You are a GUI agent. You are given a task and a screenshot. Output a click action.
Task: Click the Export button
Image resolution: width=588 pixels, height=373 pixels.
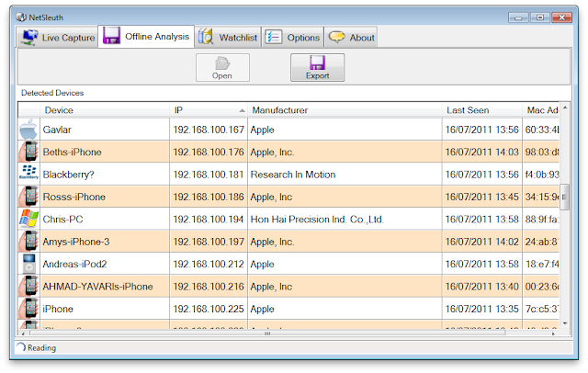click(x=317, y=67)
